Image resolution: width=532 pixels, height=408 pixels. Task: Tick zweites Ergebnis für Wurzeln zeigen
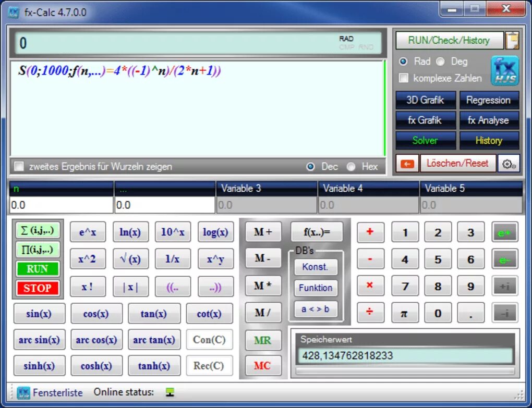[x=19, y=166]
